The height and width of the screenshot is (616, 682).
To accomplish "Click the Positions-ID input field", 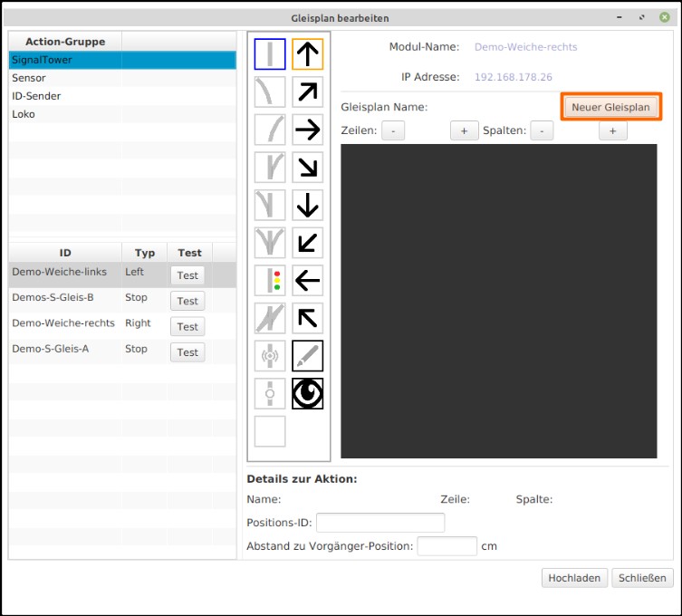I will [380, 523].
